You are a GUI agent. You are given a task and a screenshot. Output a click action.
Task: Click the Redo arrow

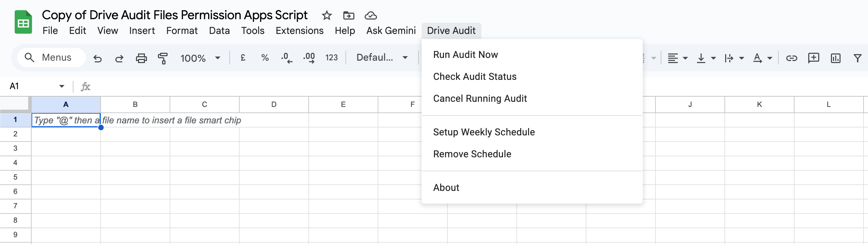tap(119, 58)
